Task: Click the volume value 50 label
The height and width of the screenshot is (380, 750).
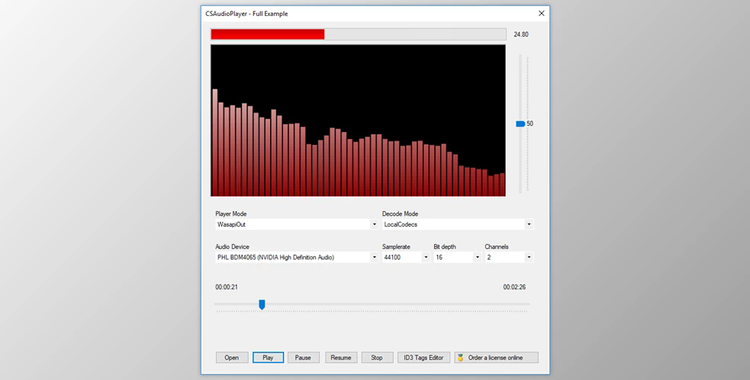Action: click(530, 124)
